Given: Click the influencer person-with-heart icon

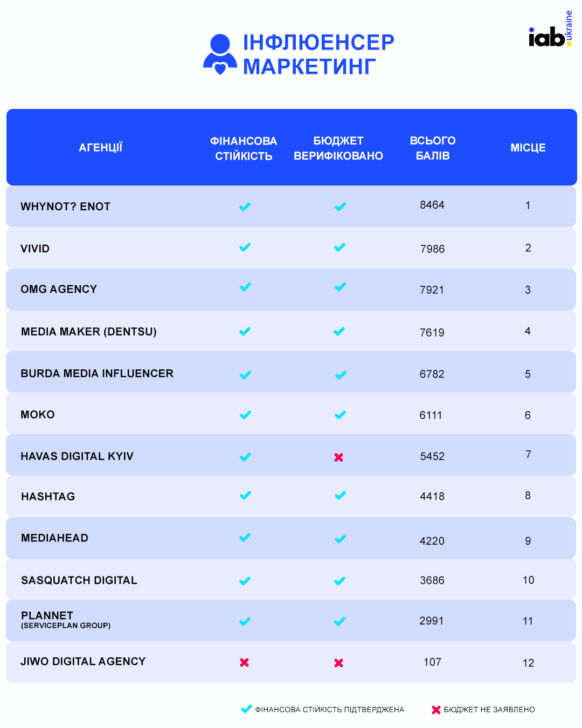Looking at the screenshot, I should tap(220, 54).
